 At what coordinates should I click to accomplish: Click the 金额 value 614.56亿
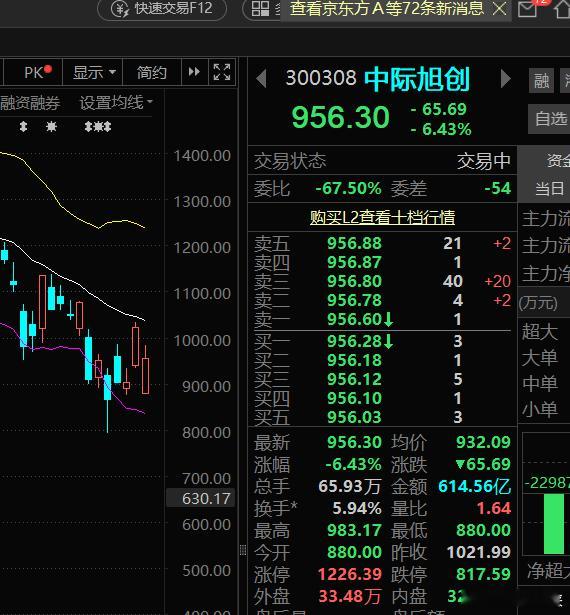(x=475, y=486)
